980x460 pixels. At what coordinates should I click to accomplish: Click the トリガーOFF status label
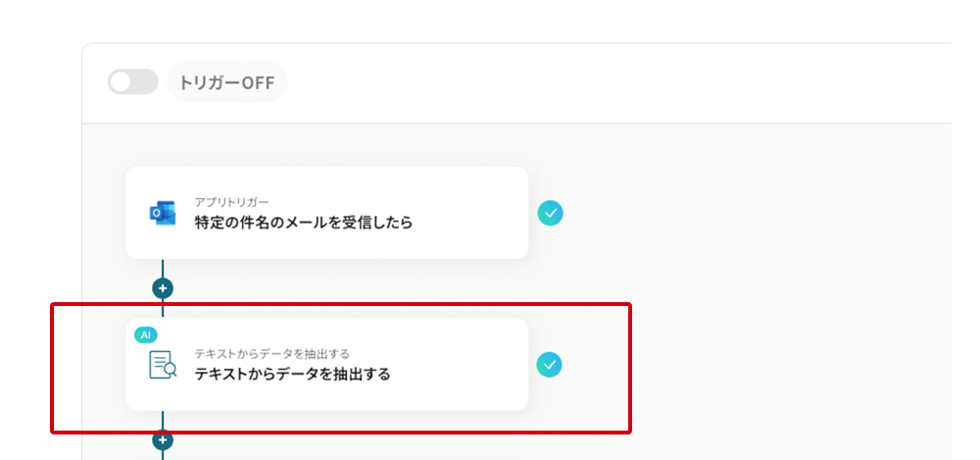[226, 82]
